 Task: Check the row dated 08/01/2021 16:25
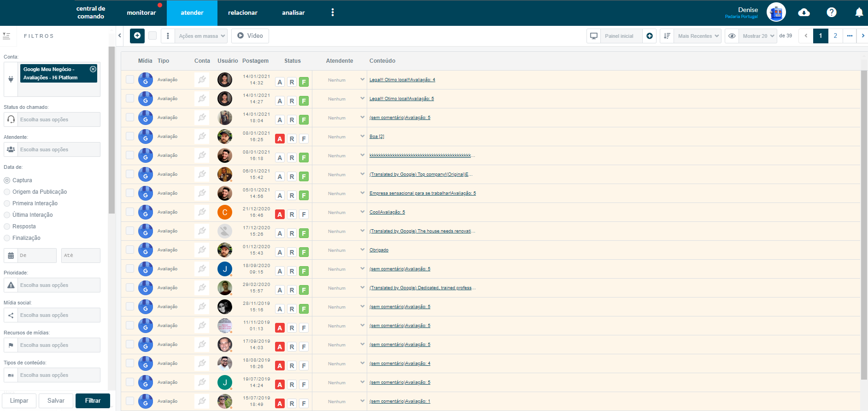coord(130,136)
